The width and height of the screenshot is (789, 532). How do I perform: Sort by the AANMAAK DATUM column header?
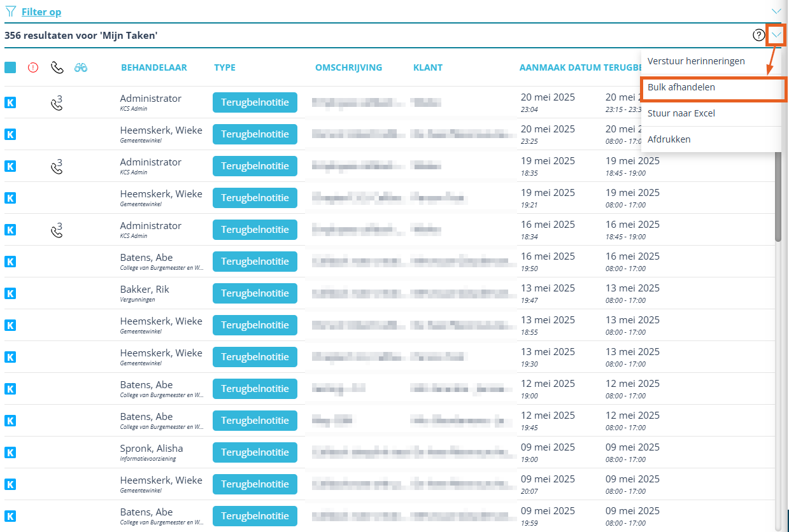point(560,67)
